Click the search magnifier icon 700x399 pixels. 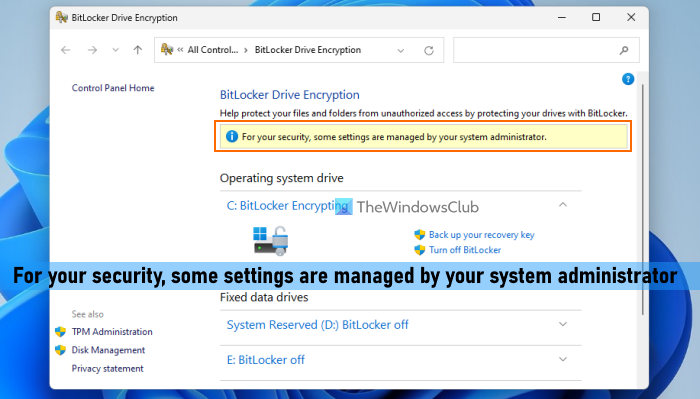point(624,50)
